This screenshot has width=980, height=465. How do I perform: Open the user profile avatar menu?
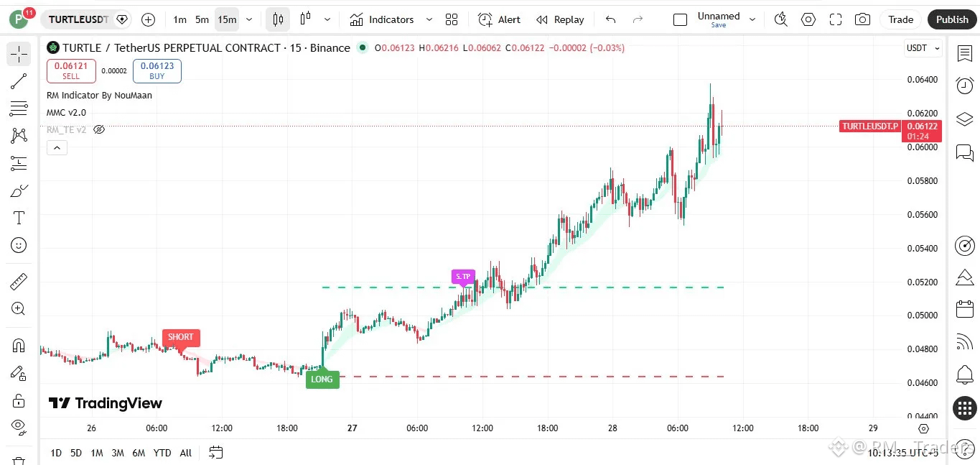(x=19, y=19)
